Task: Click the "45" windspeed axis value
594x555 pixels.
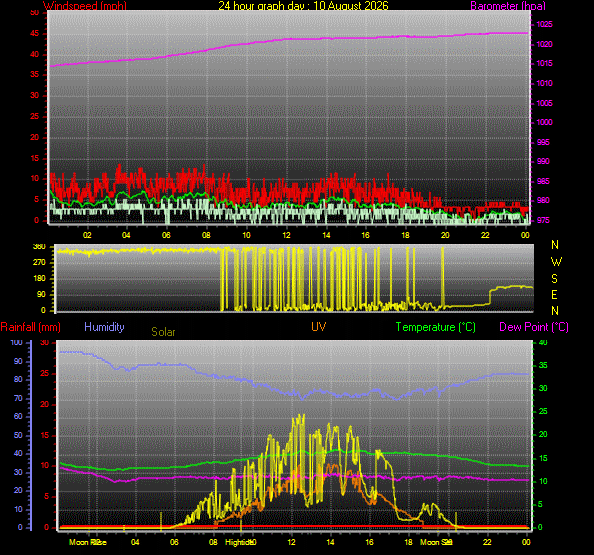Action: coord(34,33)
